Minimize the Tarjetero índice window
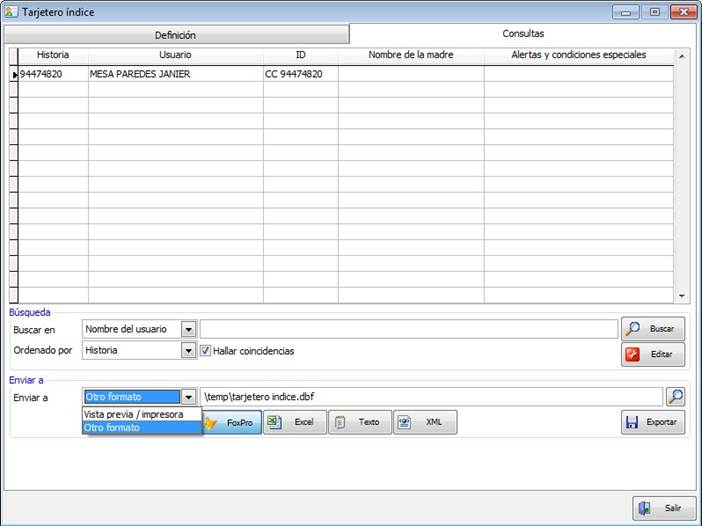702x526 pixels. coord(625,12)
